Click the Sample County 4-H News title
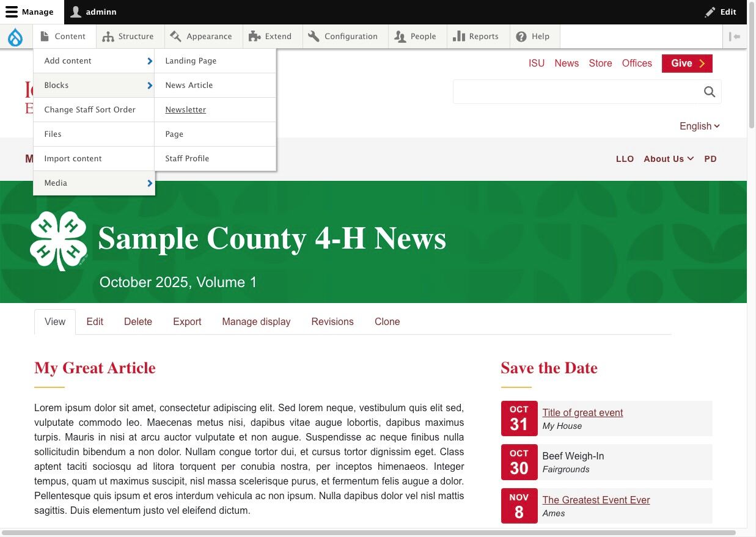This screenshot has width=756, height=537. tap(272, 239)
